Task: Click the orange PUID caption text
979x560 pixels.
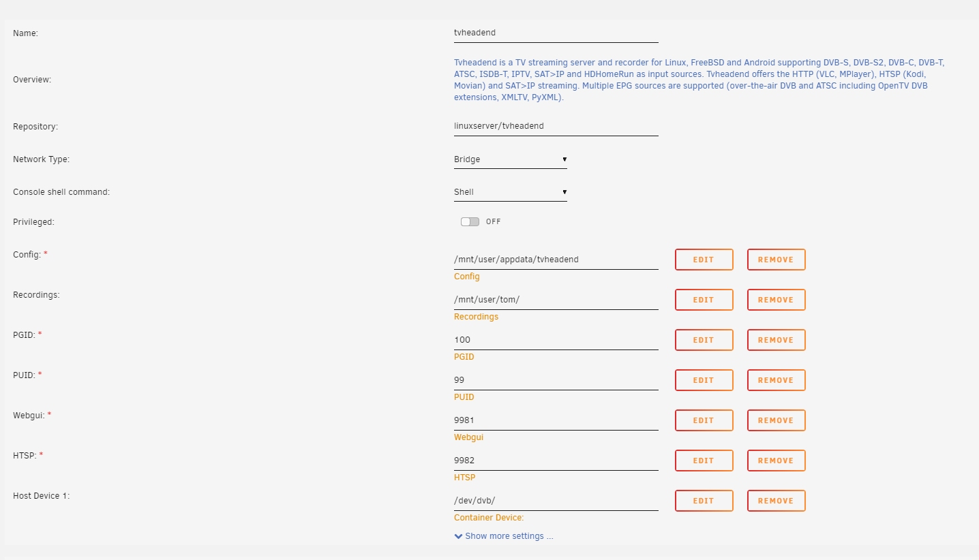Action: (464, 397)
